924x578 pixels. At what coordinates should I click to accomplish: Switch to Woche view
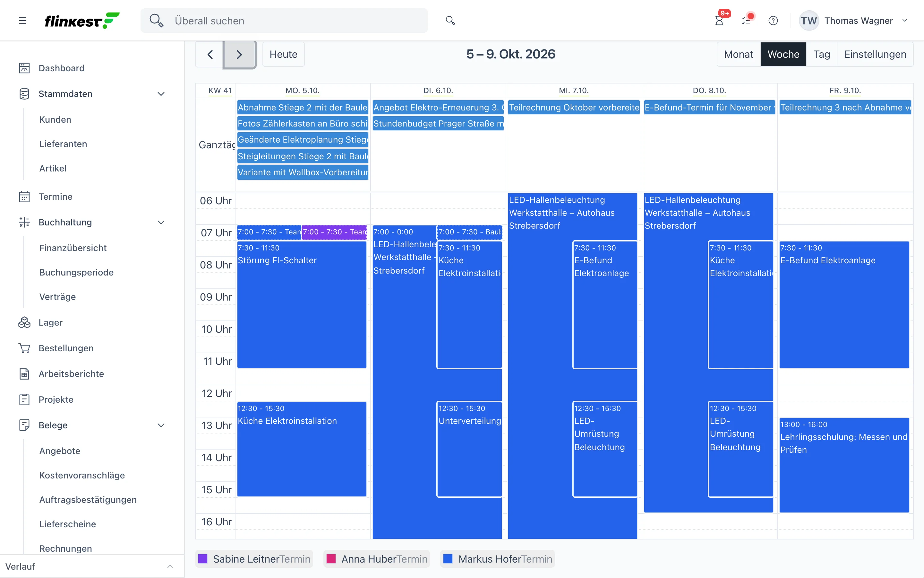pos(783,54)
